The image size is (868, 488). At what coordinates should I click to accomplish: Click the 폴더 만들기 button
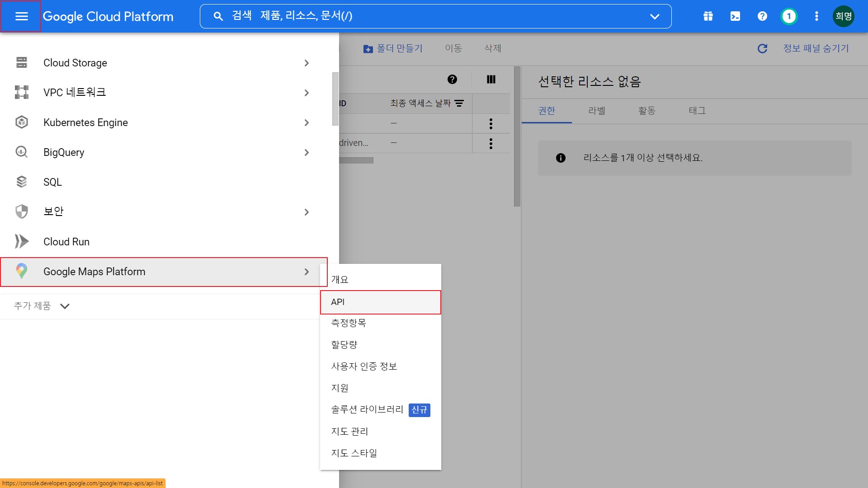click(x=393, y=48)
